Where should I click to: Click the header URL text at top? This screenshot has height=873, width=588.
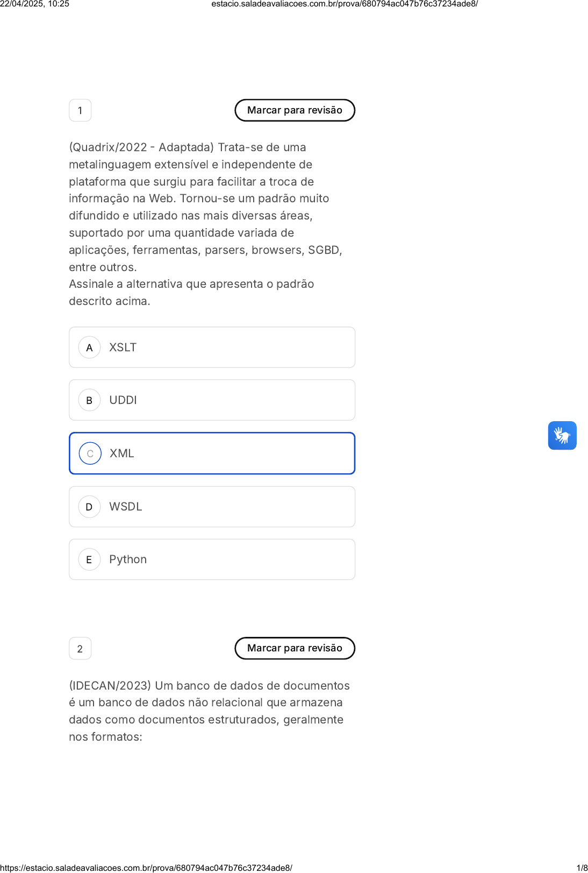click(345, 4)
